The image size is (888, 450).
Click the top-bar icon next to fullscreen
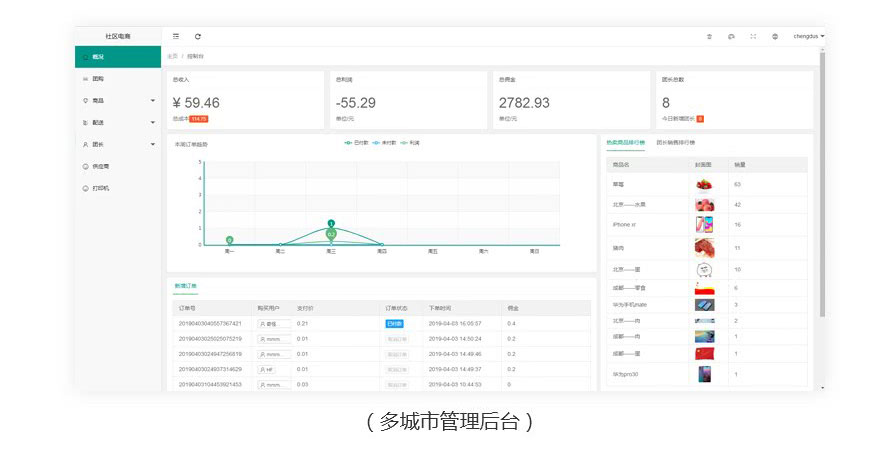pos(731,36)
